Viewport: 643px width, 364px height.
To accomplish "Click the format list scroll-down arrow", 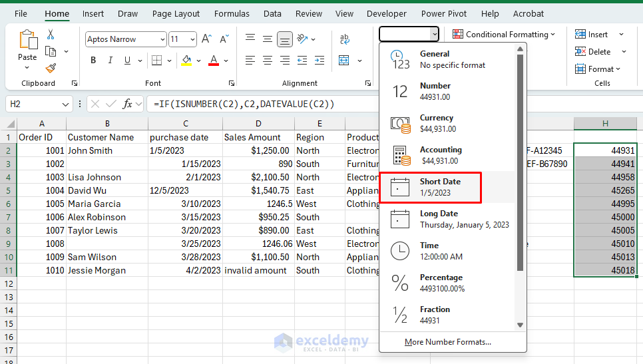I will coord(520,325).
